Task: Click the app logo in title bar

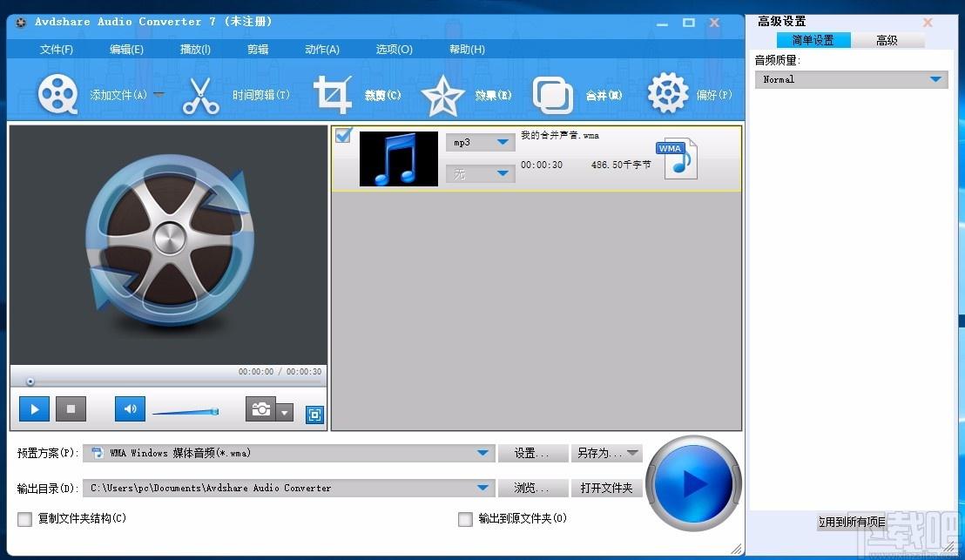Action: pyautogui.click(x=21, y=22)
